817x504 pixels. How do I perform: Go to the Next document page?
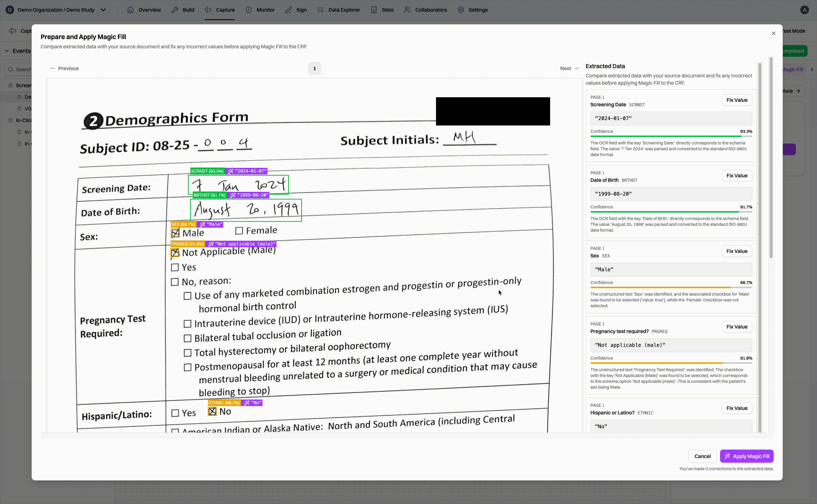(569, 68)
